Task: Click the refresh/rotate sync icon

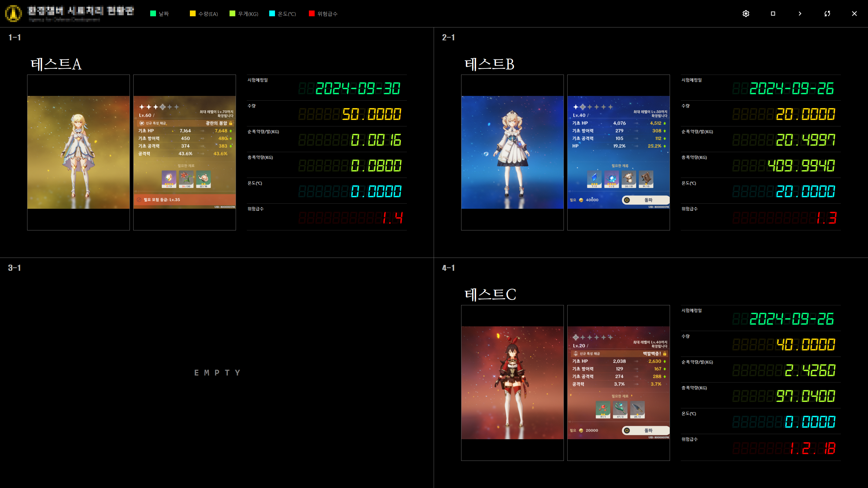Action: (827, 14)
